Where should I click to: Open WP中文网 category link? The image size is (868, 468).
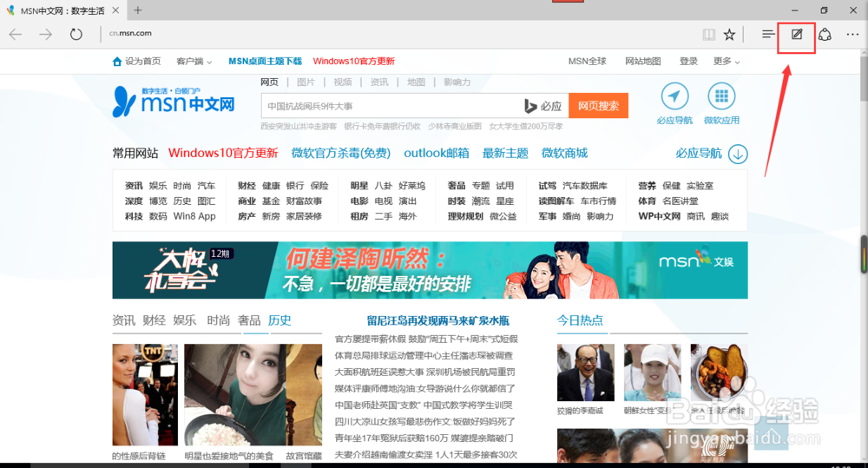pos(659,216)
